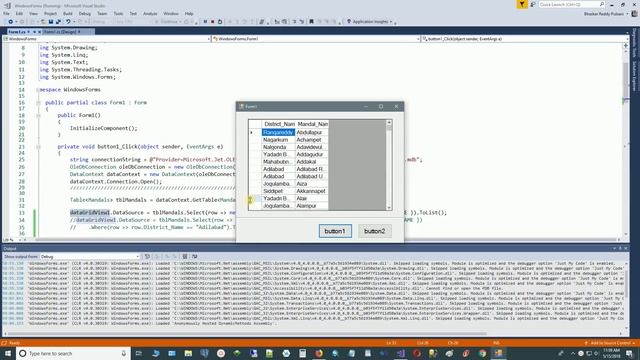Open the WindowsForms.Form1 class dropdown
The width and height of the screenshot is (640, 360).
click(x=316, y=39)
